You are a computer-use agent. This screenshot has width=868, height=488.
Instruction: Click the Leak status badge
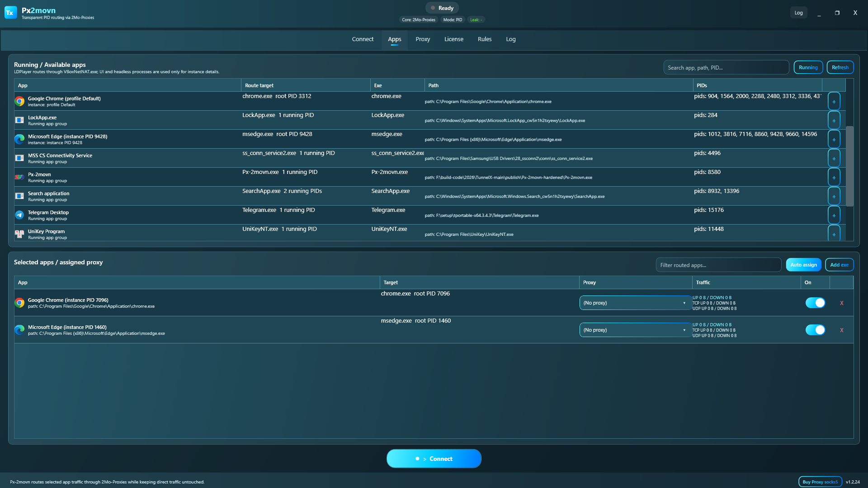476,20
